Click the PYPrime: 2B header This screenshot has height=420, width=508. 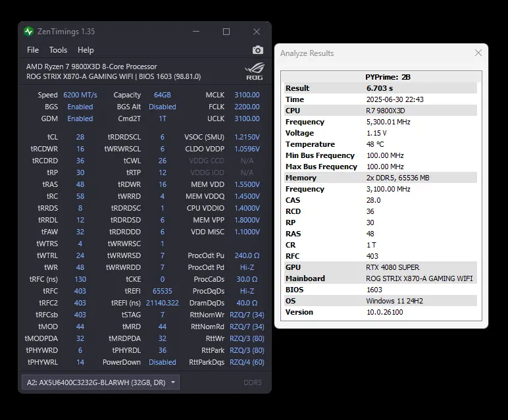tap(388, 77)
